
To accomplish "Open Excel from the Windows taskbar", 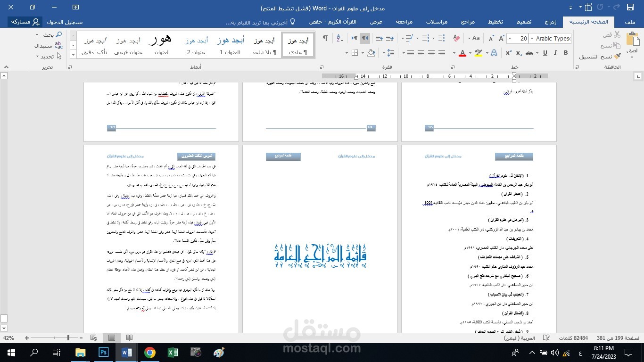I will [x=173, y=353].
